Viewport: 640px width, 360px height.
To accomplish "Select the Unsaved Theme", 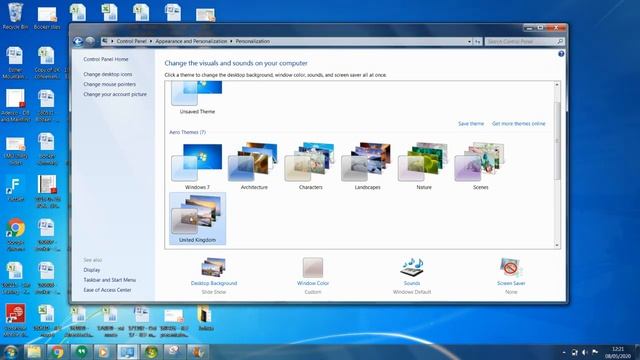I will coord(197,98).
